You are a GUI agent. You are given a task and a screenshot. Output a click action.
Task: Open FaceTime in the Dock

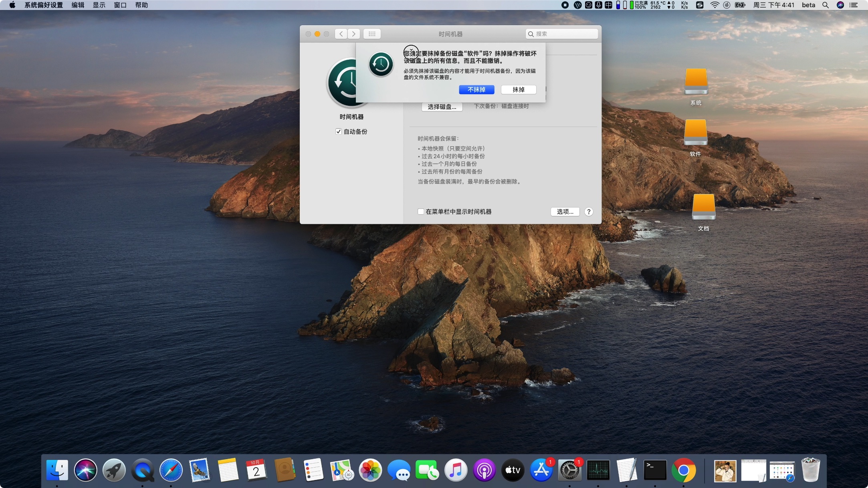point(427,470)
